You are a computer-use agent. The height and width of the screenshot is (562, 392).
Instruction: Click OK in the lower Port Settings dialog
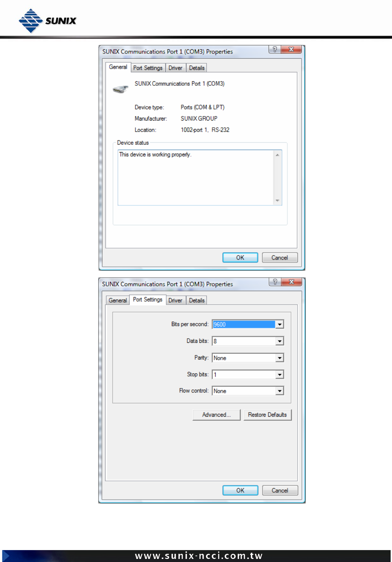(x=240, y=490)
